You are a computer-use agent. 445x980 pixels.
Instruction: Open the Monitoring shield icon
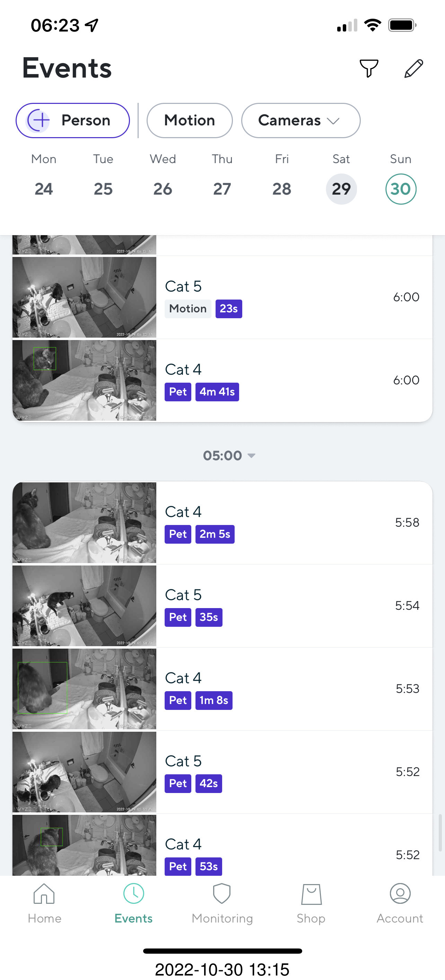(222, 894)
